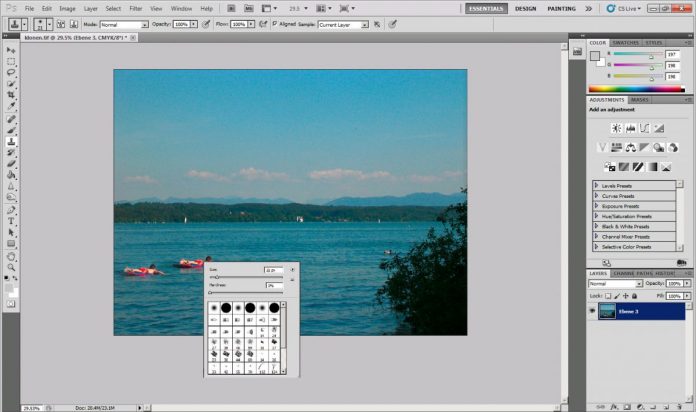Select the Lasso tool
The width and height of the screenshot is (696, 412).
point(11,72)
